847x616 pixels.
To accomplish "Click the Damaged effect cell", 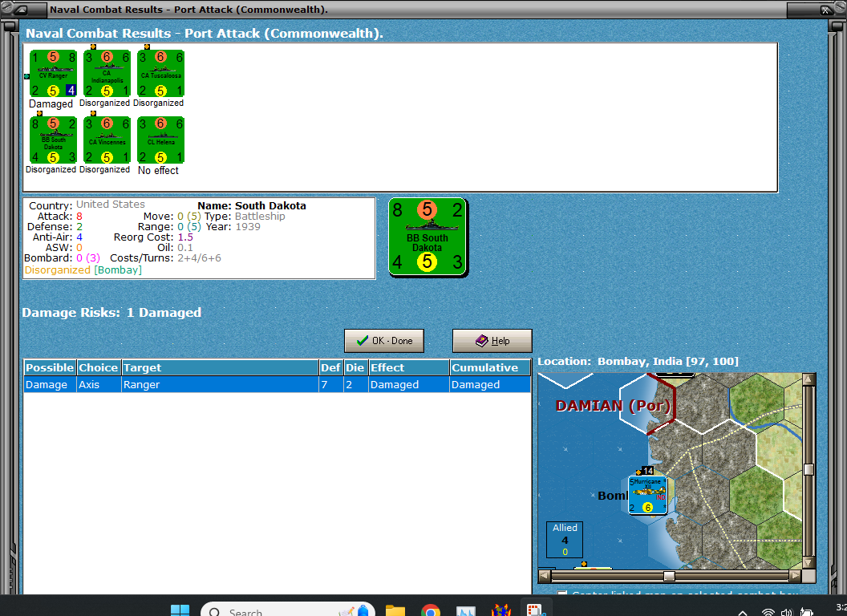I will (x=409, y=385).
